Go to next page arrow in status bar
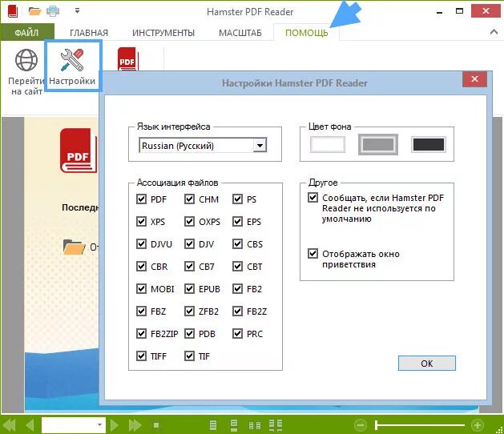The height and width of the screenshot is (434, 504). [114, 425]
